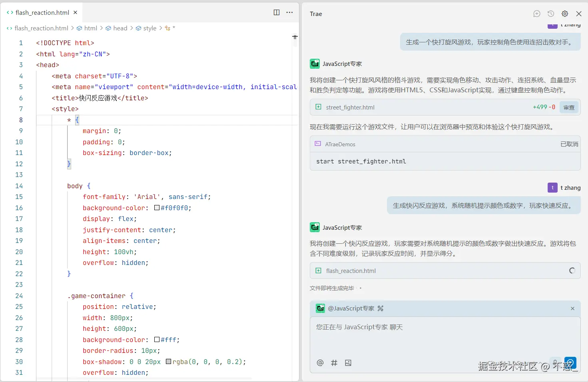
Task: Click the second JavaScript专家 avatar above flash_reaction reply
Action: 315,227
